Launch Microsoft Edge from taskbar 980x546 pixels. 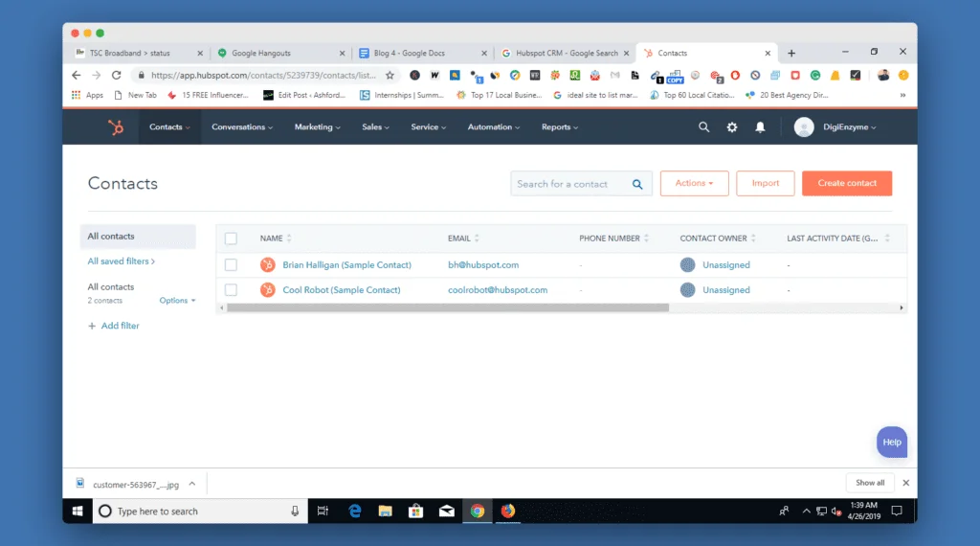click(x=354, y=511)
